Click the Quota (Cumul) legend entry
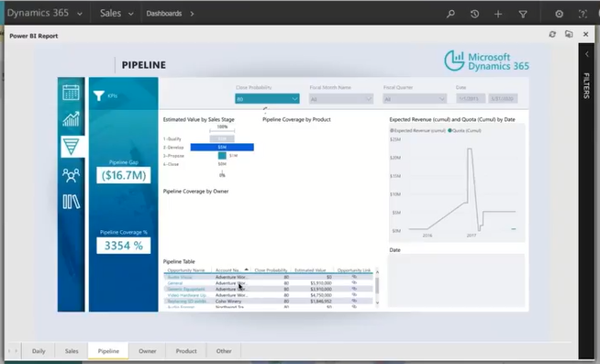Screen dimensions: 600x364 (x=464, y=130)
